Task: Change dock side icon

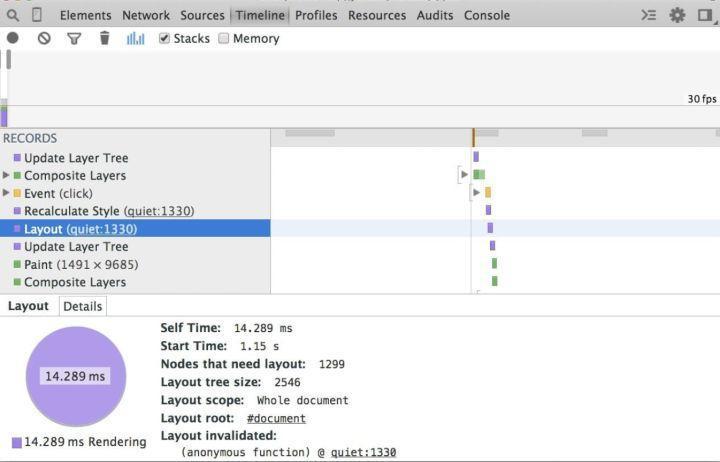Action: 705,15
